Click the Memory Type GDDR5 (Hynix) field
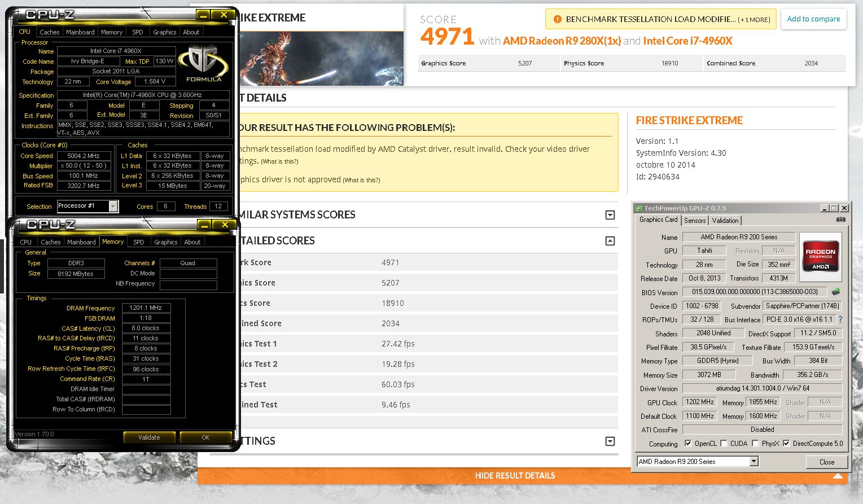 click(x=716, y=361)
